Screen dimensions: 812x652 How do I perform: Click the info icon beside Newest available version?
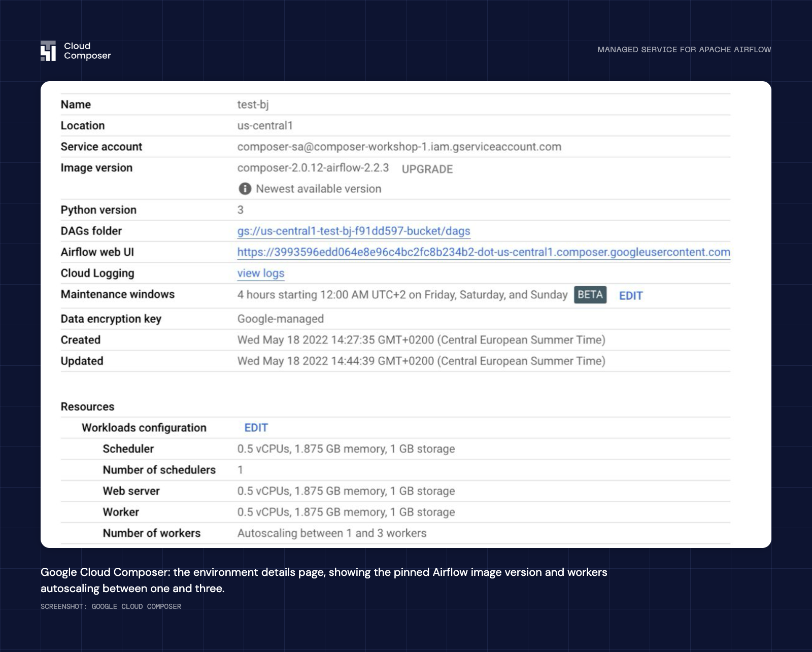coord(245,189)
